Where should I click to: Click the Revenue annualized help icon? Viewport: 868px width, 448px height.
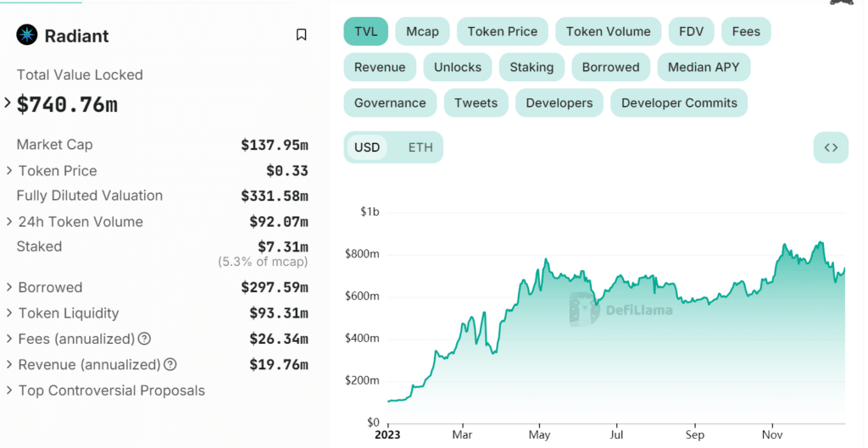click(x=170, y=365)
